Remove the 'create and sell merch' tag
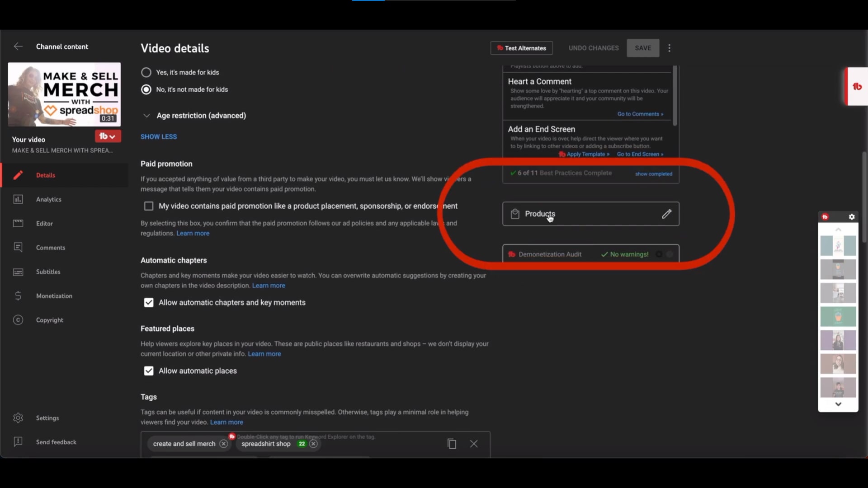 point(223,444)
